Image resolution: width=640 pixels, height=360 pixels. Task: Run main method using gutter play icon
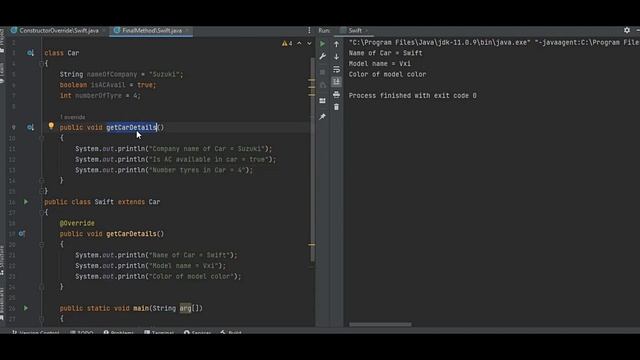pyautogui.click(x=26, y=308)
